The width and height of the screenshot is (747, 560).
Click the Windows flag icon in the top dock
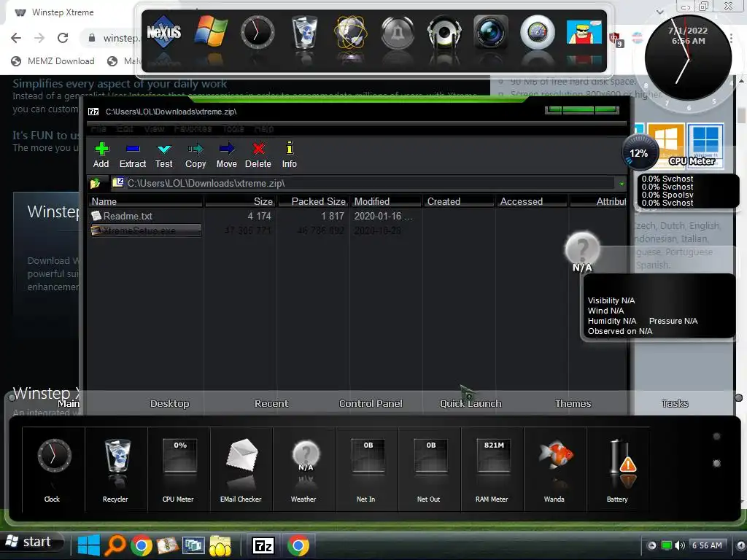point(211,32)
